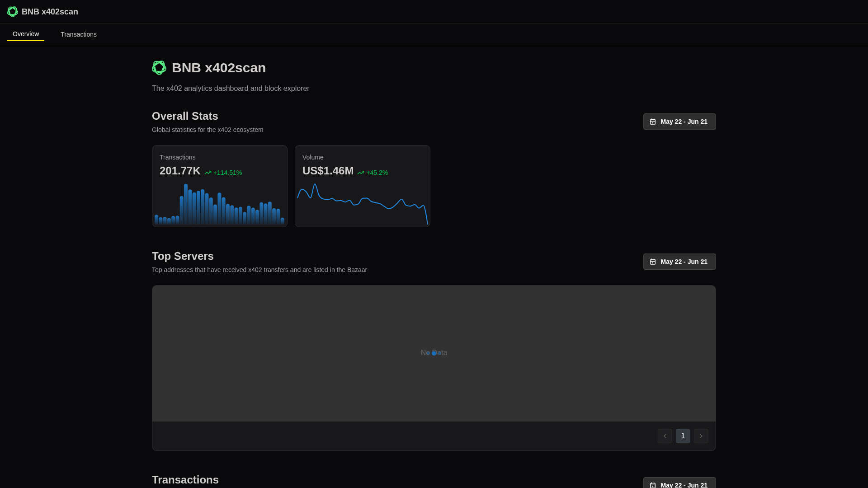Open the Overall Stats date range picker

tap(679, 122)
